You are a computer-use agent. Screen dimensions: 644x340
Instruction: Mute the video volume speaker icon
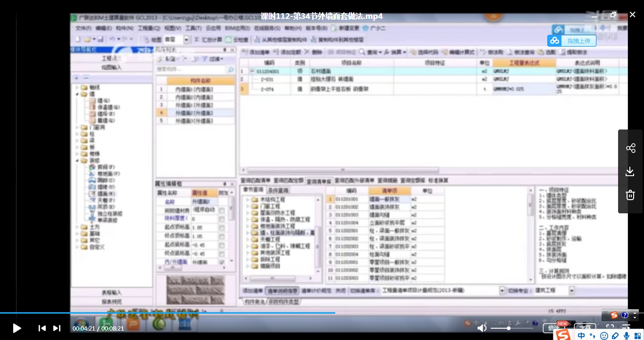[482, 328]
